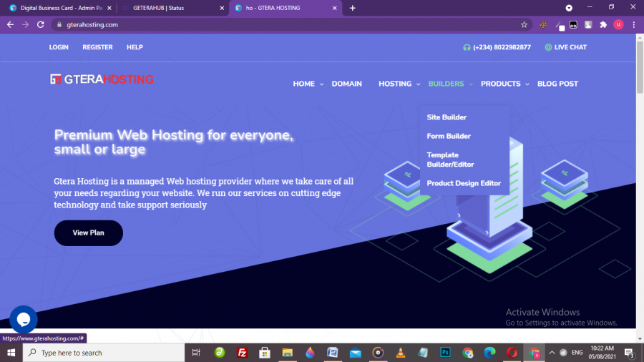Open the grey portrait extension icon

point(588,24)
